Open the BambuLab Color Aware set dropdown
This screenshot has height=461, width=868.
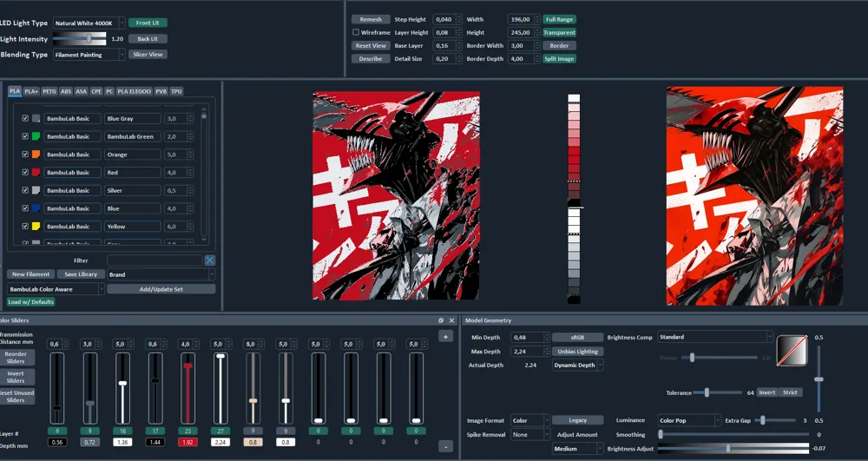tap(56, 289)
